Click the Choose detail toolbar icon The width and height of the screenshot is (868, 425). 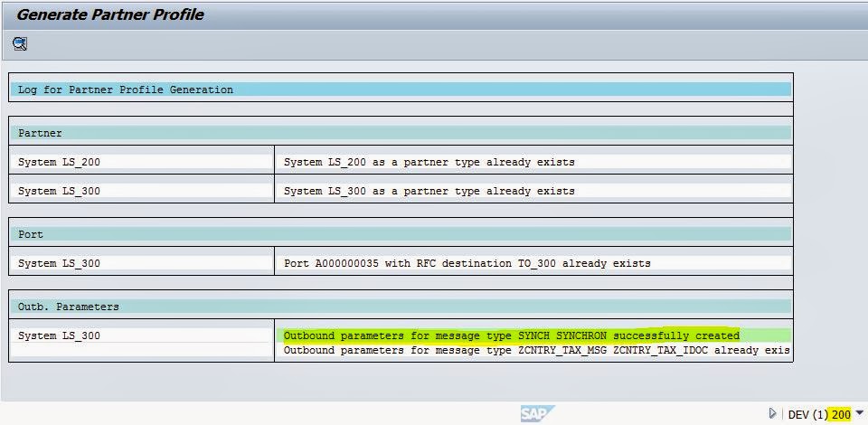tap(21, 43)
